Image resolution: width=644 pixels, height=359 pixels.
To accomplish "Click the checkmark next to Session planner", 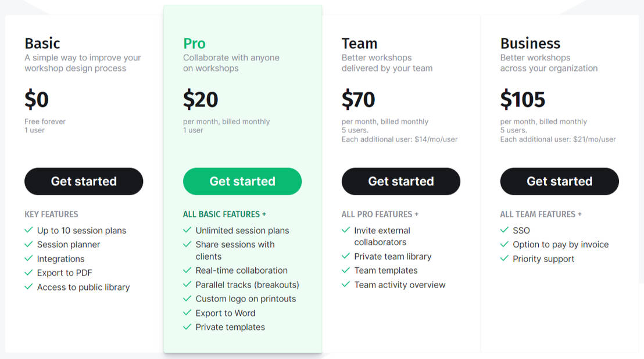I will click(28, 244).
